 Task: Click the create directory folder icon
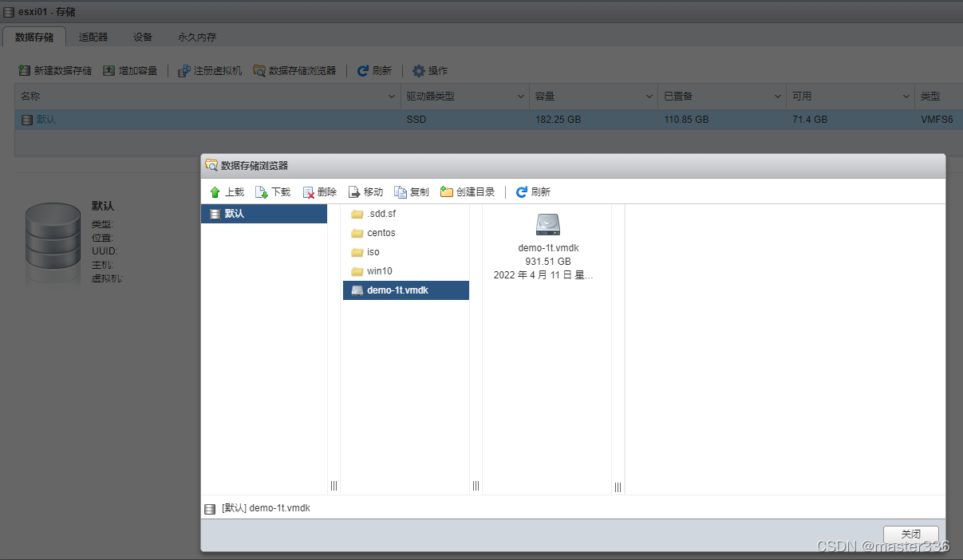(447, 192)
